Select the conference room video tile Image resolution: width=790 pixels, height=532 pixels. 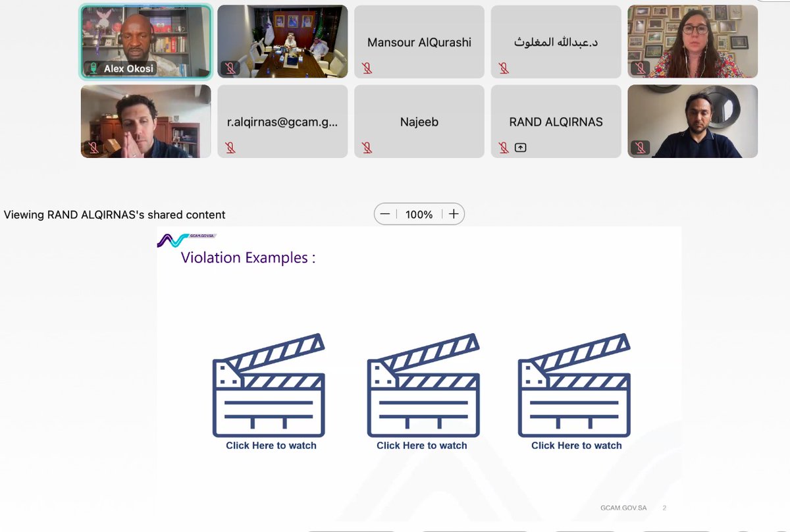[x=282, y=41]
